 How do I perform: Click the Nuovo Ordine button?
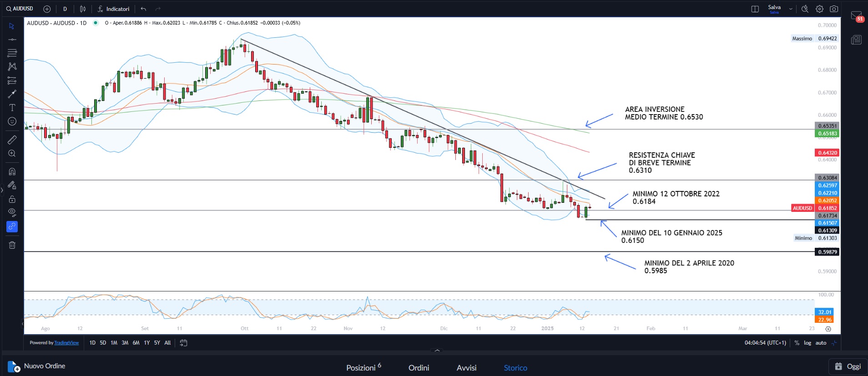[x=37, y=366]
